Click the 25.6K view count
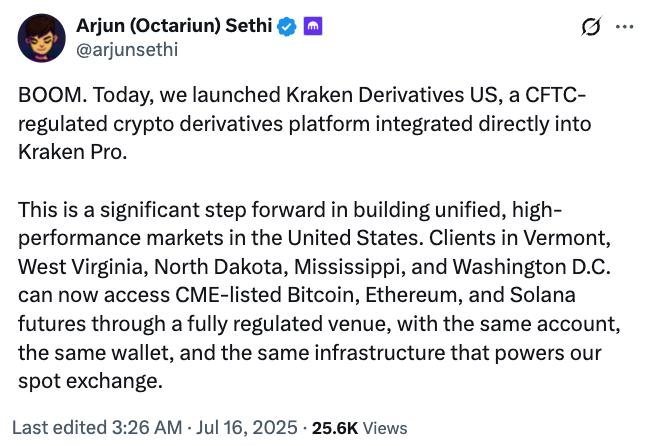 click(334, 427)
